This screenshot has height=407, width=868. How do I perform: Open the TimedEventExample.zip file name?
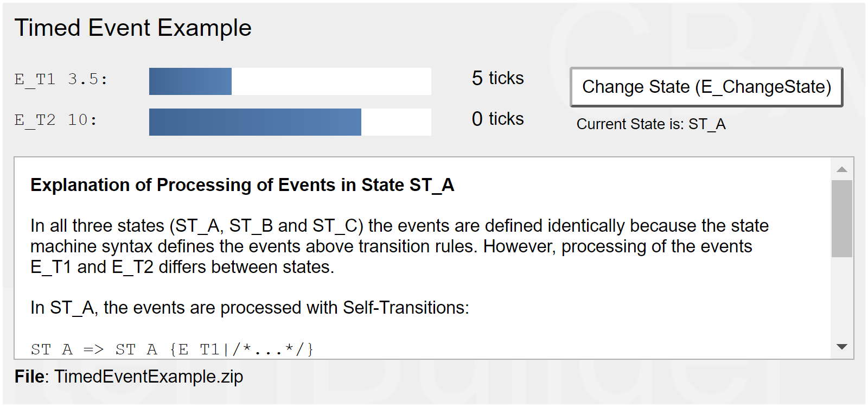(149, 377)
